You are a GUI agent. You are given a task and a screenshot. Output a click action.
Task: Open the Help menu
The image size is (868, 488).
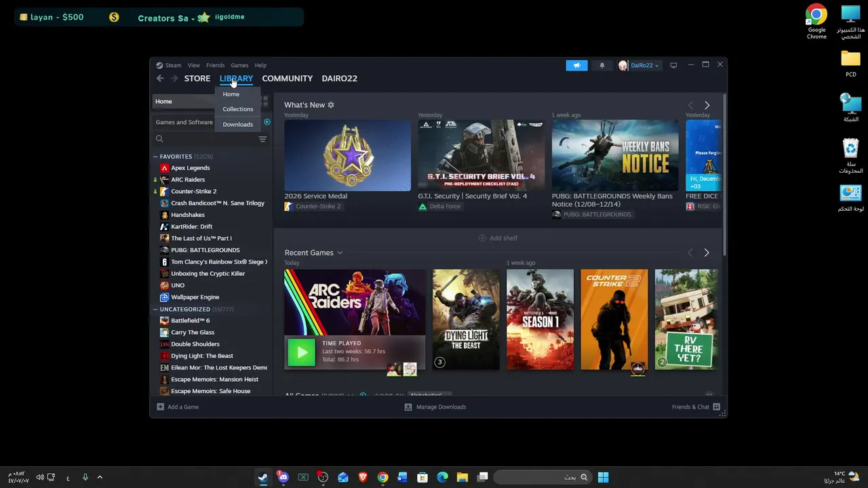(x=260, y=65)
